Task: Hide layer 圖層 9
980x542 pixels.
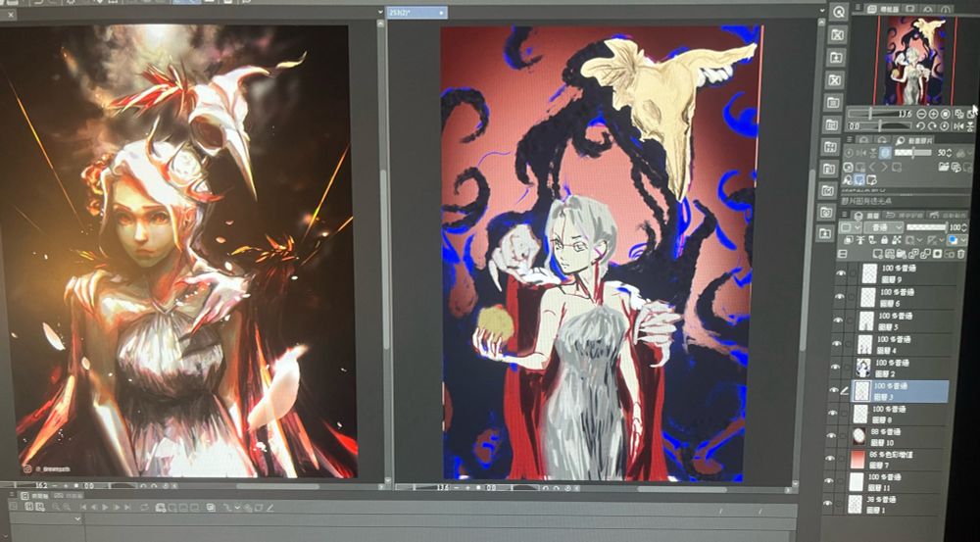Action: click(840, 272)
